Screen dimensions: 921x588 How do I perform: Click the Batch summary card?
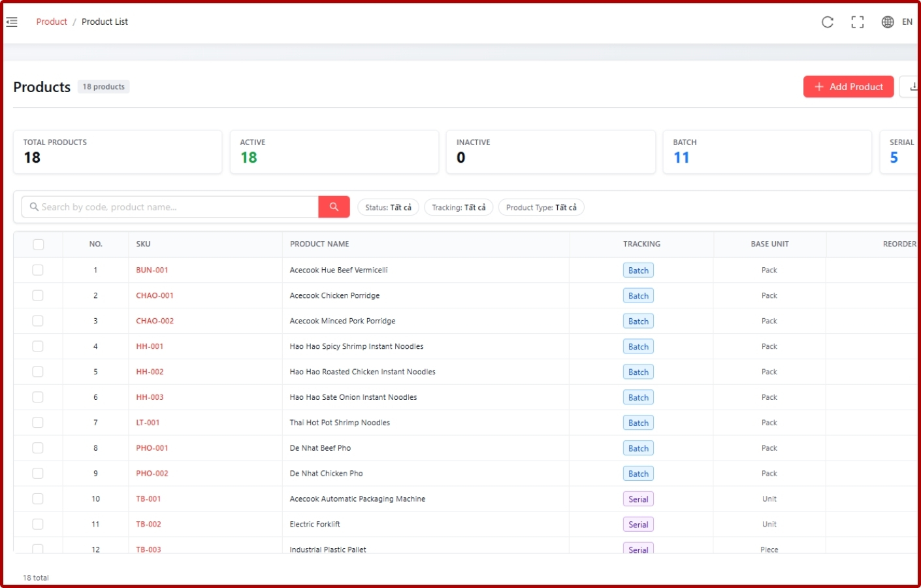pyautogui.click(x=767, y=152)
